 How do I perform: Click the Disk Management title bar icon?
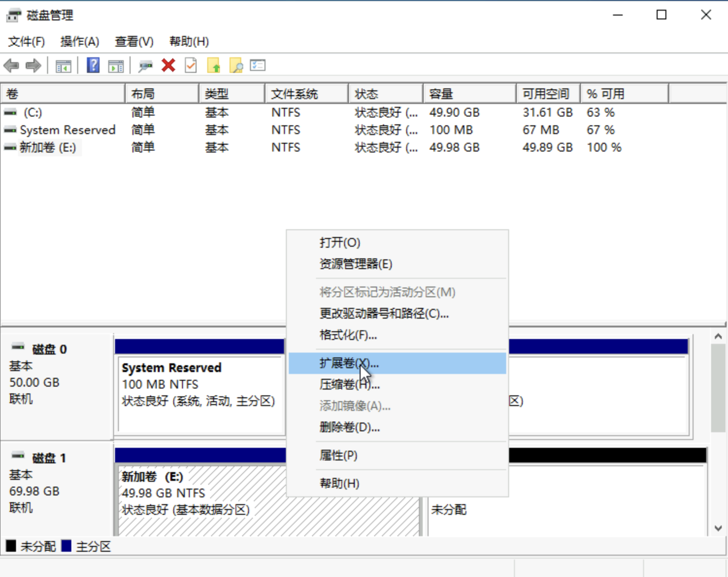(x=14, y=15)
